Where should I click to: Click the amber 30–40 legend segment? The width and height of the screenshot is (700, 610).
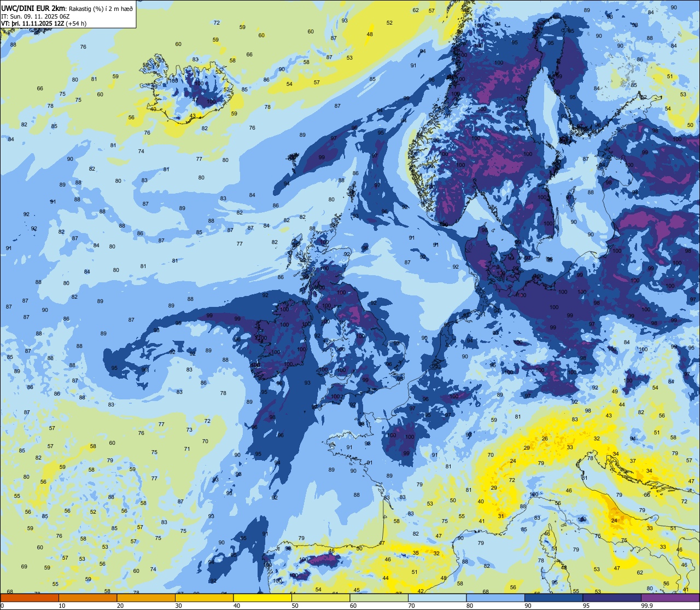coord(204,598)
